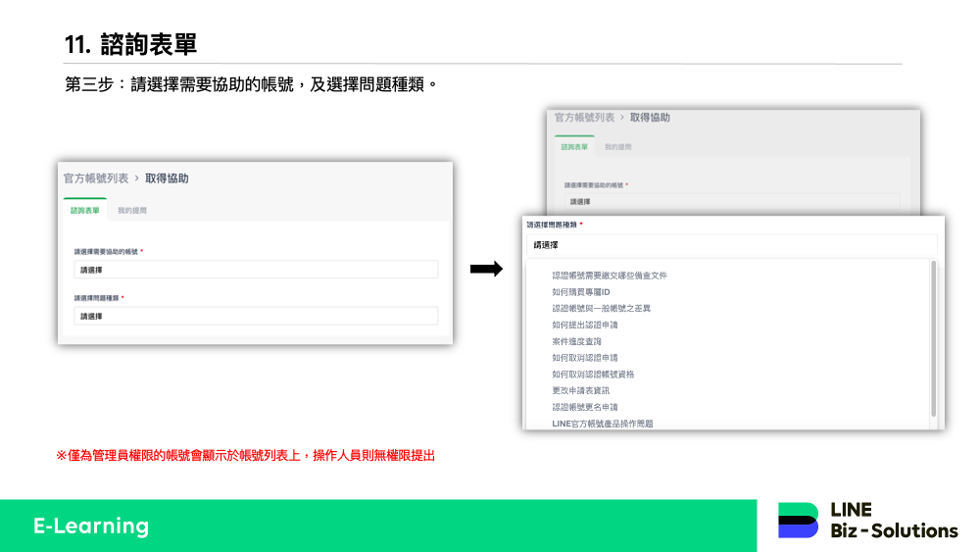Pick 認證帳號與一般帳號之差異 from the list

[602, 308]
